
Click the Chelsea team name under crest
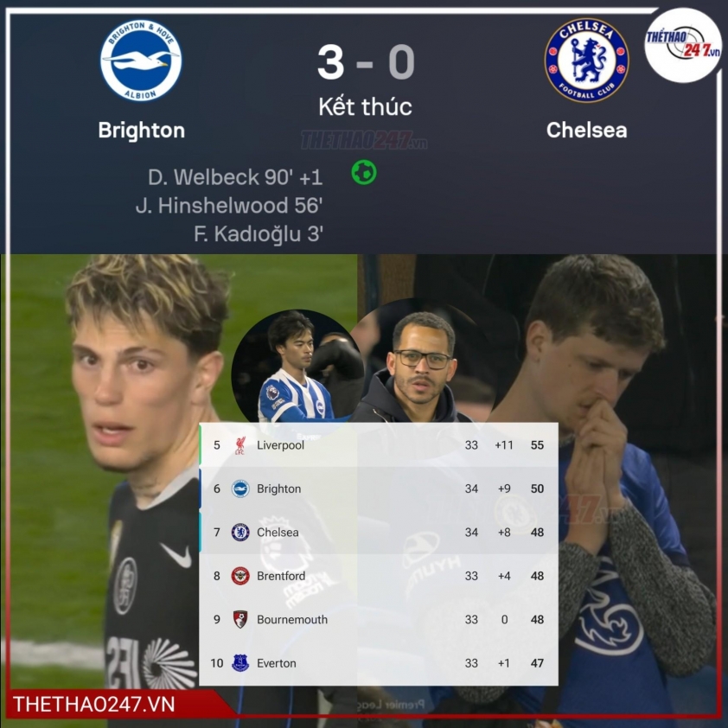tap(586, 130)
